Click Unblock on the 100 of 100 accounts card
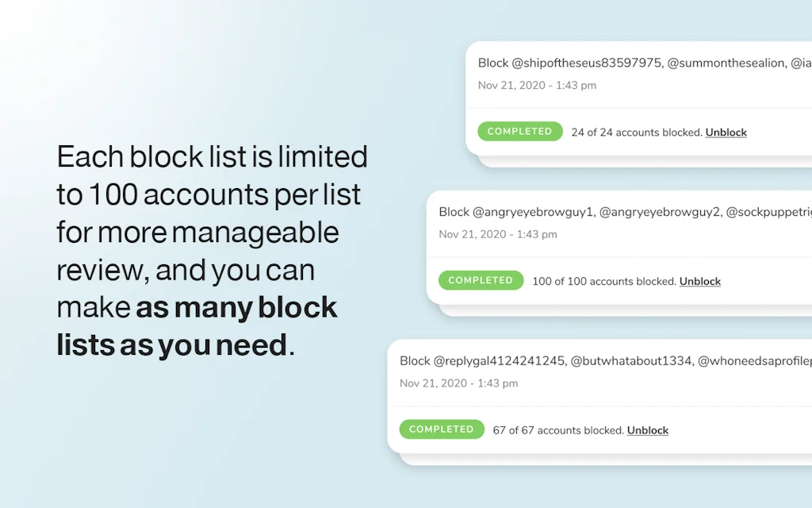The image size is (812, 508). pos(699,281)
